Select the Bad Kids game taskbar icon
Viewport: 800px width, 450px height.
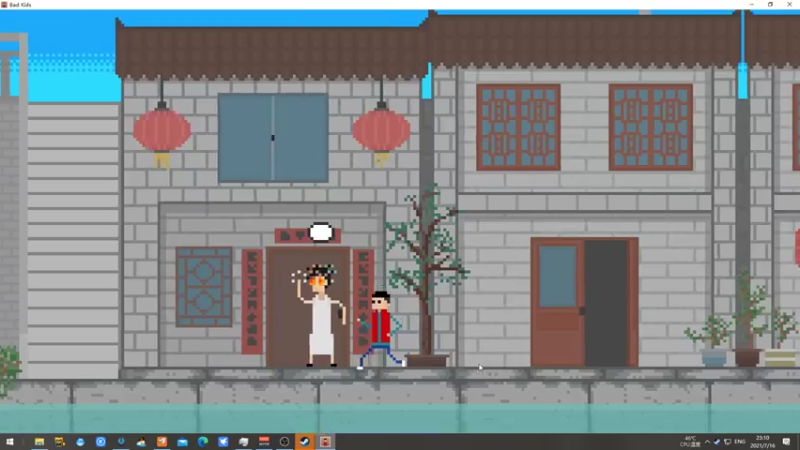click(325, 442)
